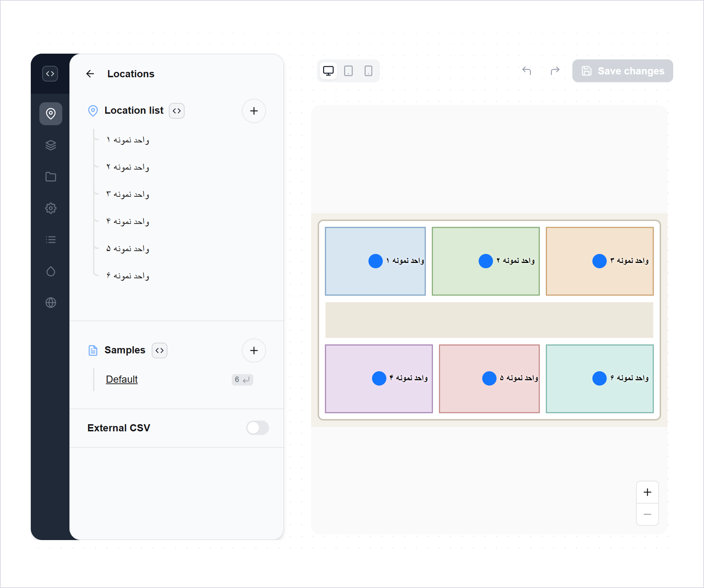Open the settings gear in the sidebar

pyautogui.click(x=51, y=208)
